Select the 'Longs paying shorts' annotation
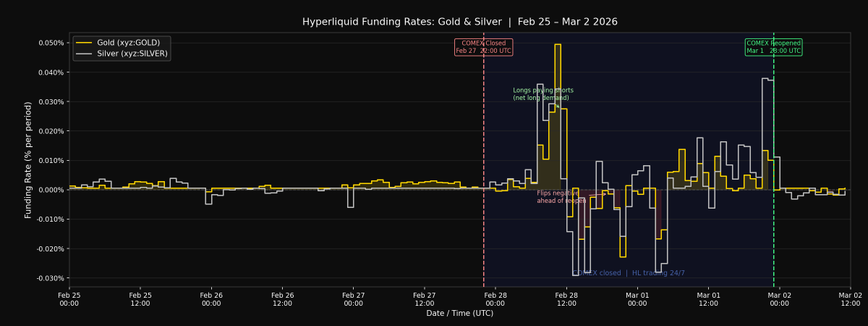The image size is (868, 326). point(542,94)
